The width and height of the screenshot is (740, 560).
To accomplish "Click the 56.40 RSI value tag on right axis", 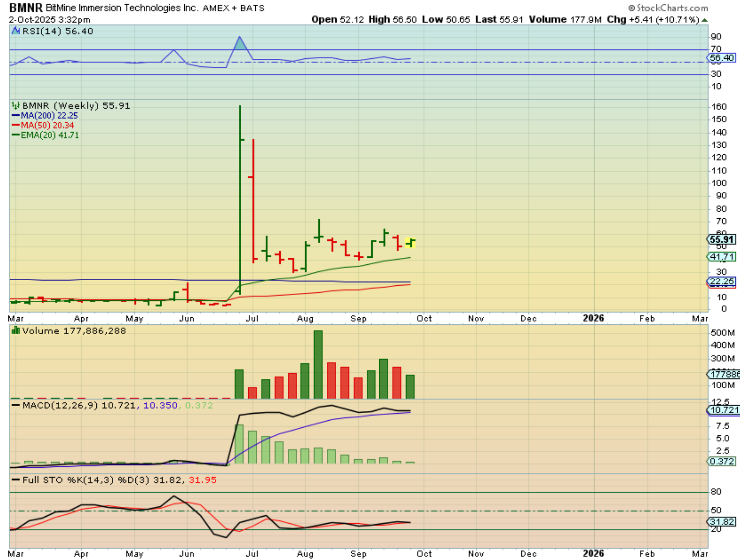I will click(x=721, y=58).
